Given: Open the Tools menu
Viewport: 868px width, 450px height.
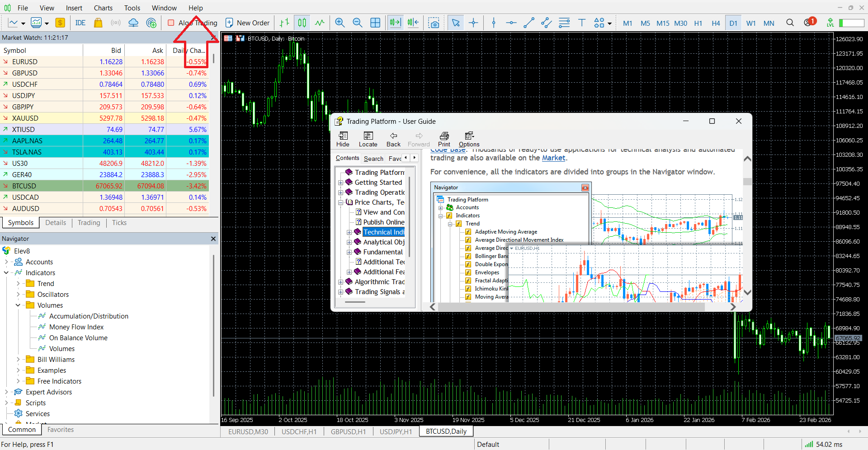Looking at the screenshot, I should 132,8.
